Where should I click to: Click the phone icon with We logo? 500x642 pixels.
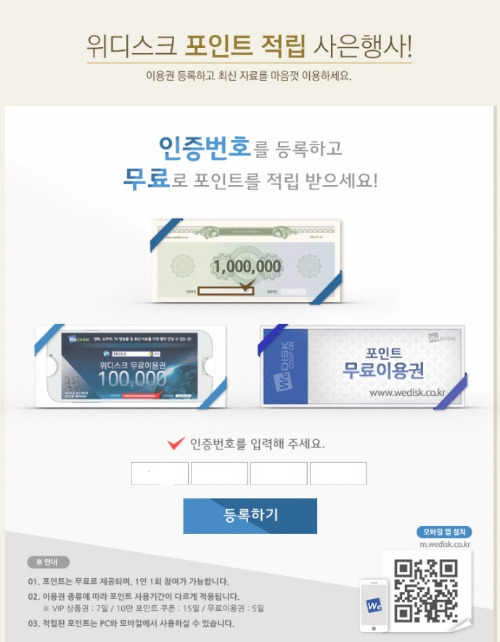[374, 606]
